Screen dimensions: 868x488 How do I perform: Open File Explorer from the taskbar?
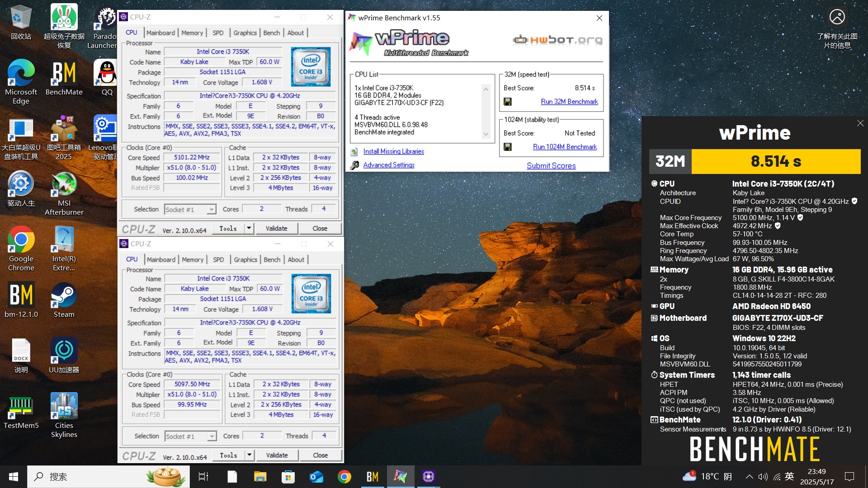click(260, 476)
